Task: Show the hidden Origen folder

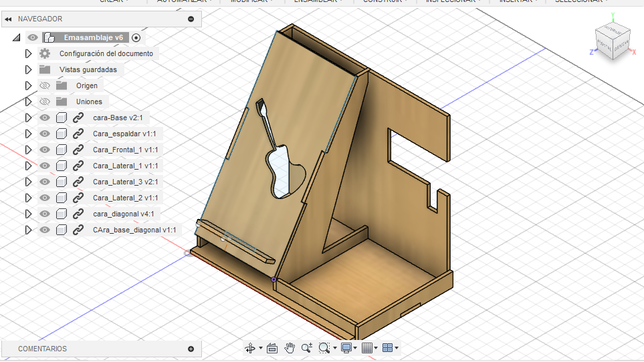Action: [45, 85]
